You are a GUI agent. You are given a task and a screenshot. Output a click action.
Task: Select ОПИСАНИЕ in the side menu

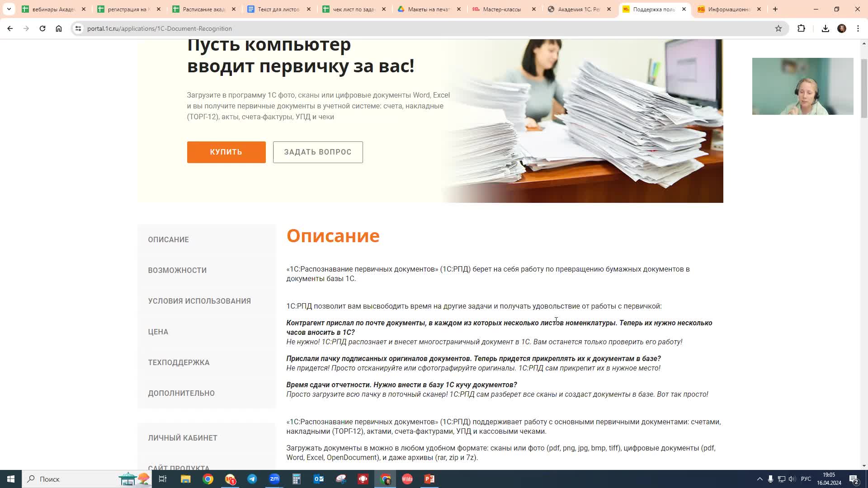click(168, 239)
